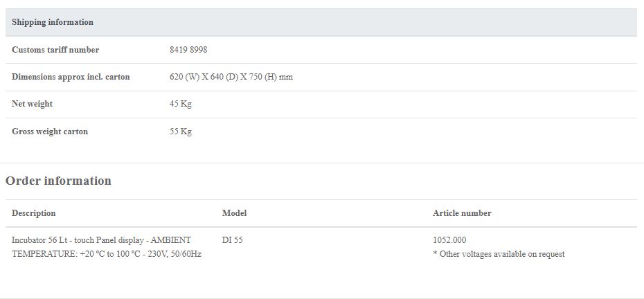Click the 750 (H) height value
Screen dimensions: 644x299
[260, 77]
